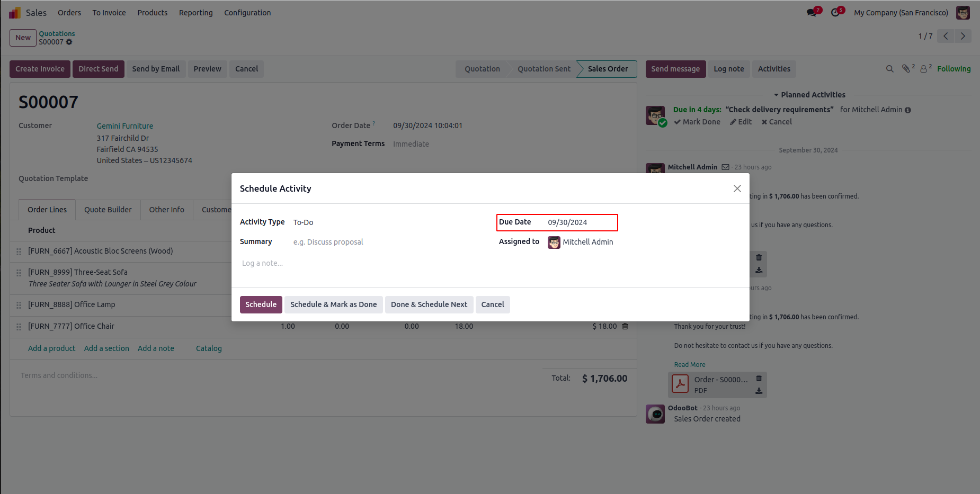
Task: Close the Schedule Activity dialog
Action: (x=737, y=188)
